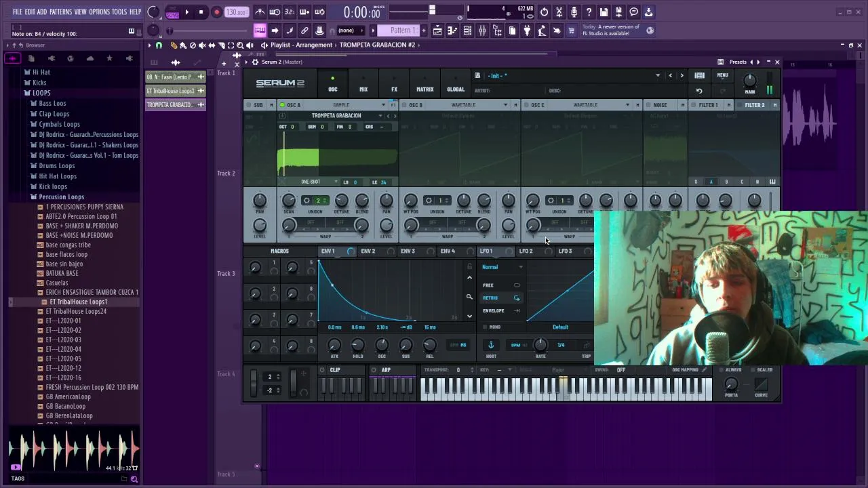Open Serum MENU button
868x488 pixels.
point(722,75)
